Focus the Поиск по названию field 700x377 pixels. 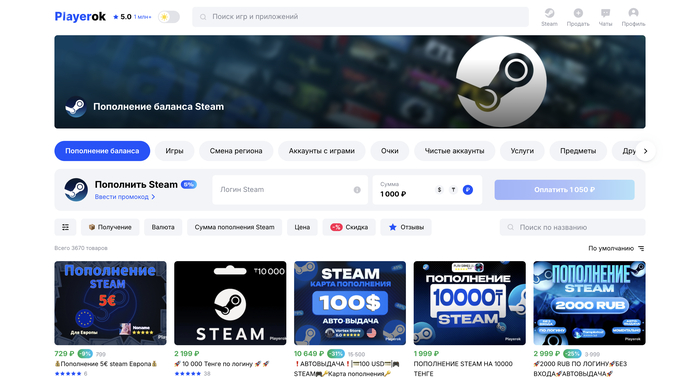tap(572, 227)
